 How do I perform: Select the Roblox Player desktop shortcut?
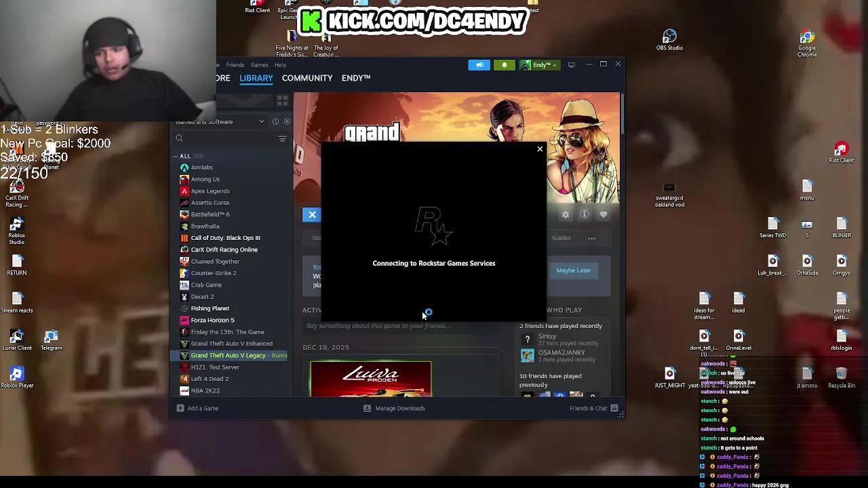[x=17, y=378]
